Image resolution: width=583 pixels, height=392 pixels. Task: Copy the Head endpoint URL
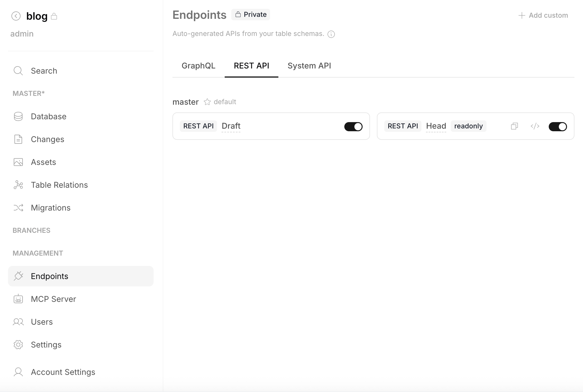click(x=515, y=126)
